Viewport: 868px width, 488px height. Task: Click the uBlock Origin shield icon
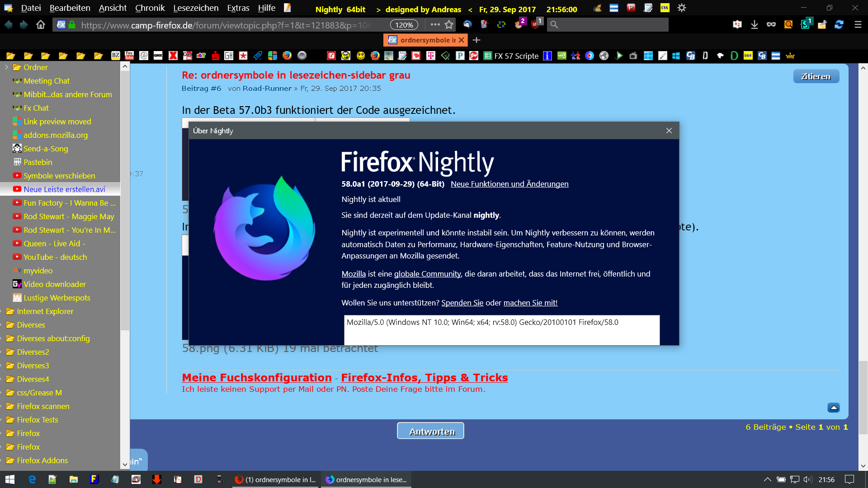(536, 24)
